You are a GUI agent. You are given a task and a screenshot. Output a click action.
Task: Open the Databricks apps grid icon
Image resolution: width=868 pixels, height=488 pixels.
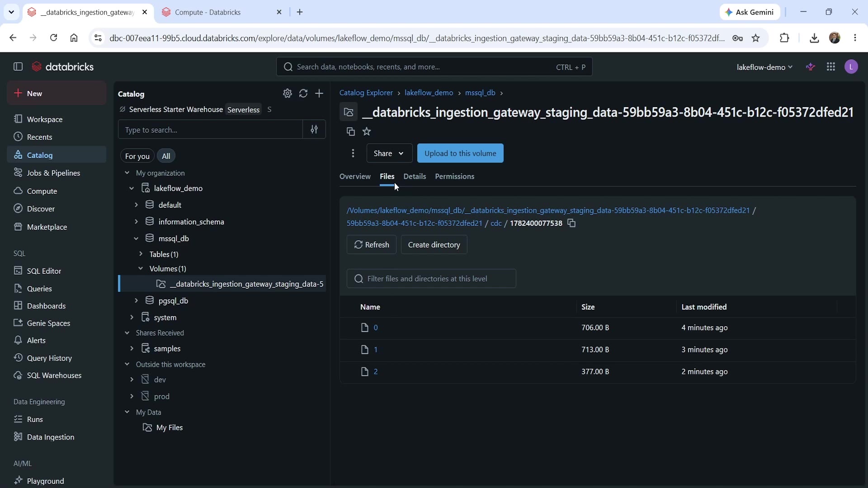click(x=831, y=67)
